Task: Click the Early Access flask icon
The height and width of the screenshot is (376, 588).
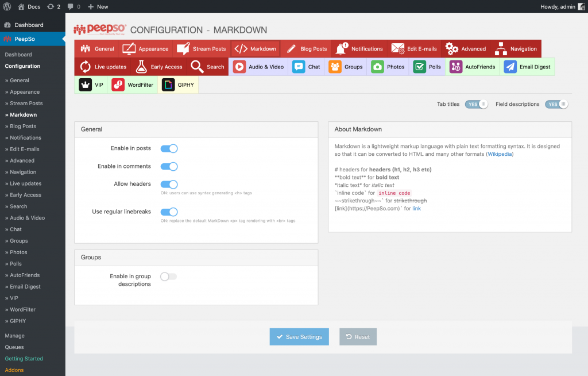Action: tap(141, 67)
